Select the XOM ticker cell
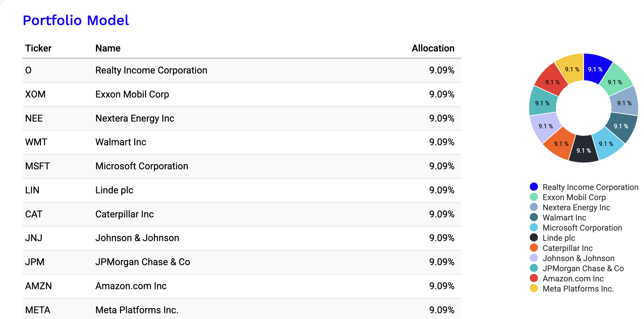 tap(35, 94)
